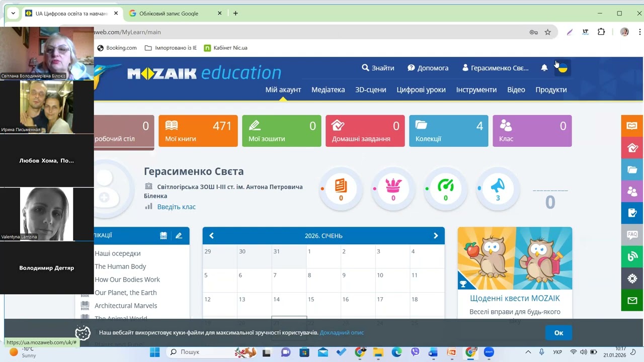Select January 15 in the calendar
The height and width of the screenshot is (362, 644).
[x=324, y=304]
